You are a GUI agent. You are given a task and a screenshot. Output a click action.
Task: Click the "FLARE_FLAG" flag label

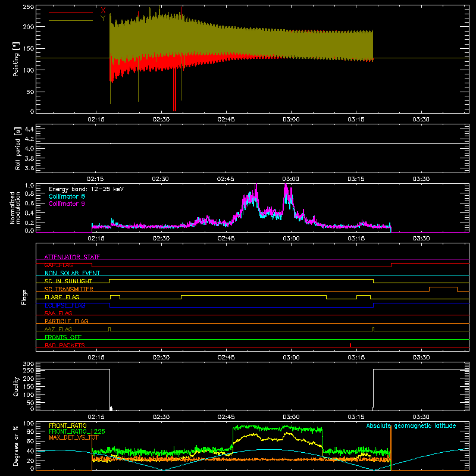[x=62, y=297]
